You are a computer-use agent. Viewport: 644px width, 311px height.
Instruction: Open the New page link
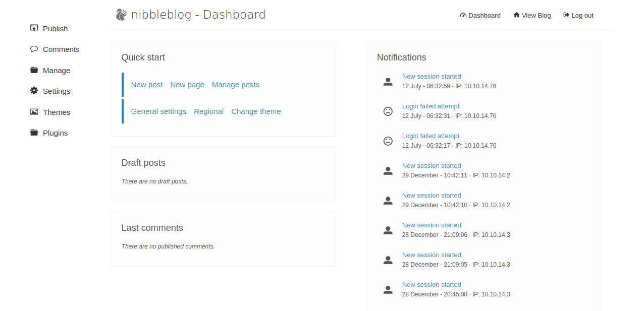(x=187, y=85)
